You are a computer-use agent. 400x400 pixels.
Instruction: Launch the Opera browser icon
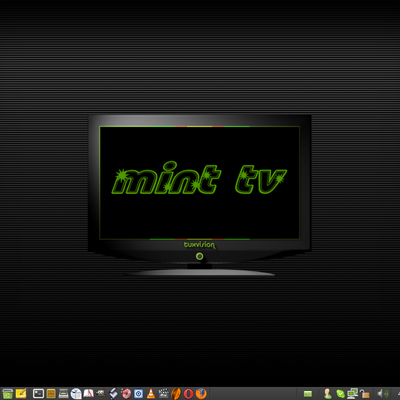coord(188,394)
